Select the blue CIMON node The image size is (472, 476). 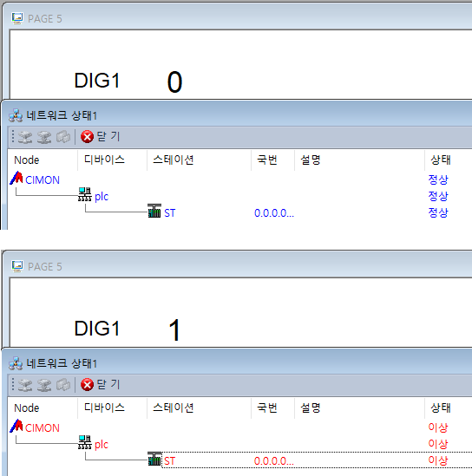(x=43, y=180)
